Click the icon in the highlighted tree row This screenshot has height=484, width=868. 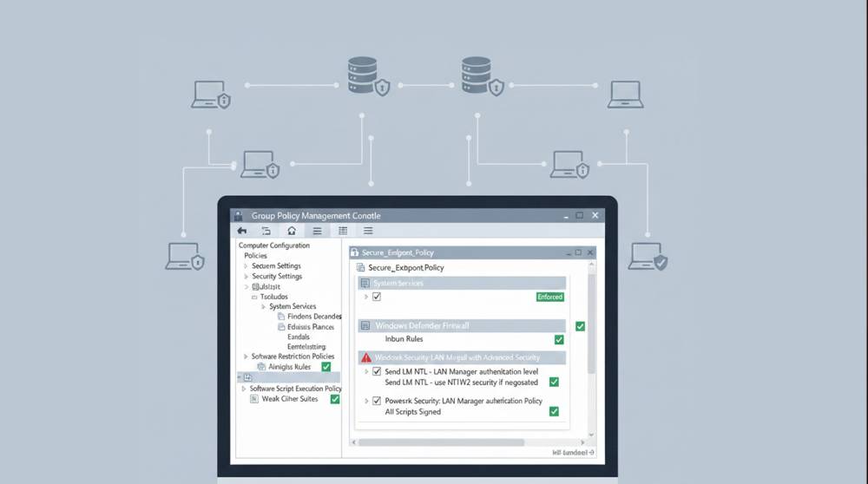point(248,377)
